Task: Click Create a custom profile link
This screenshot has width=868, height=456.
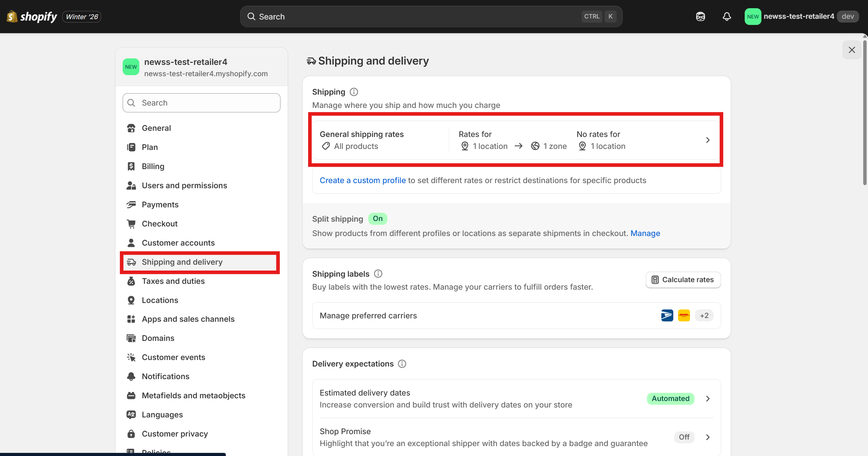Action: tap(362, 180)
